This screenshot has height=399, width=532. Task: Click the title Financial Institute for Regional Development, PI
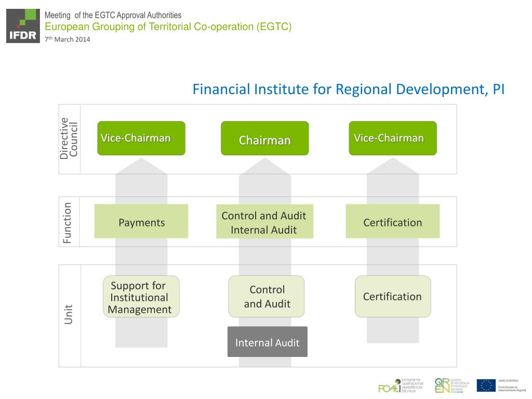[349, 89]
